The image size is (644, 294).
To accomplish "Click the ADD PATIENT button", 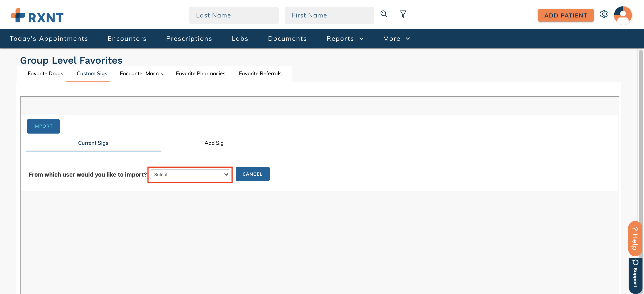I will (566, 15).
